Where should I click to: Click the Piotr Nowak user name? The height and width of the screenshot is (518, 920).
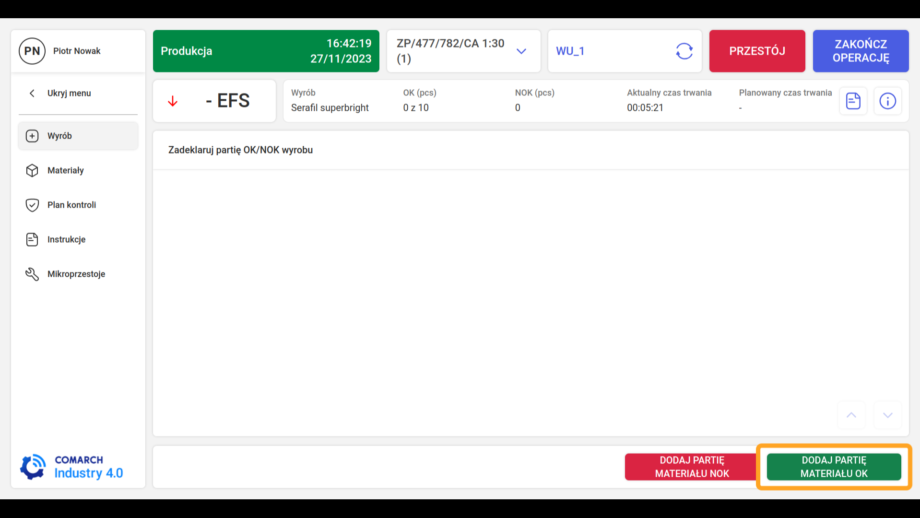tap(77, 51)
